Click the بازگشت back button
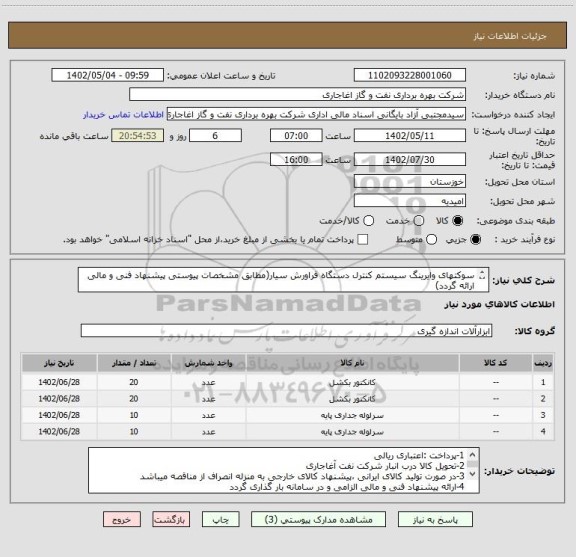This screenshot has height=557, width=576. click(x=171, y=520)
